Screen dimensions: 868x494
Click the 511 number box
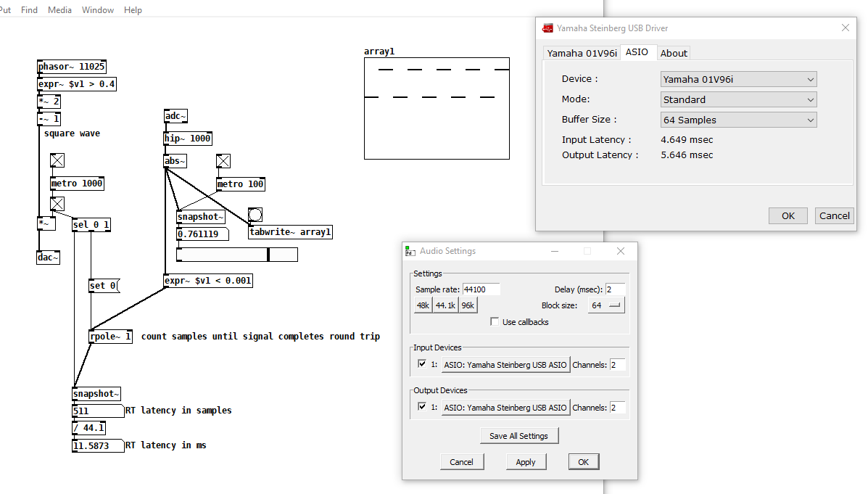point(98,411)
